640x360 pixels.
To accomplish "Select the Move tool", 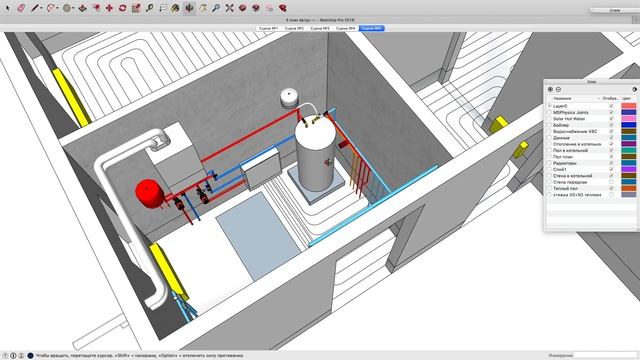I will coord(109,8).
